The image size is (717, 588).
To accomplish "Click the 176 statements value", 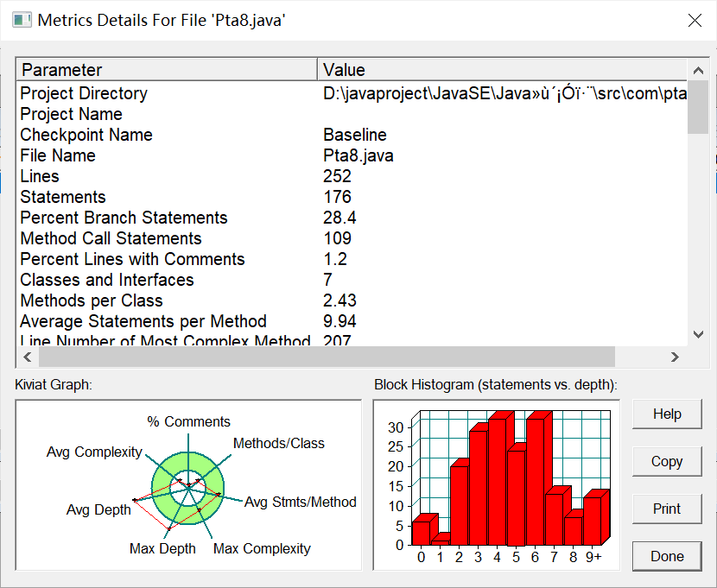I will [x=337, y=197].
